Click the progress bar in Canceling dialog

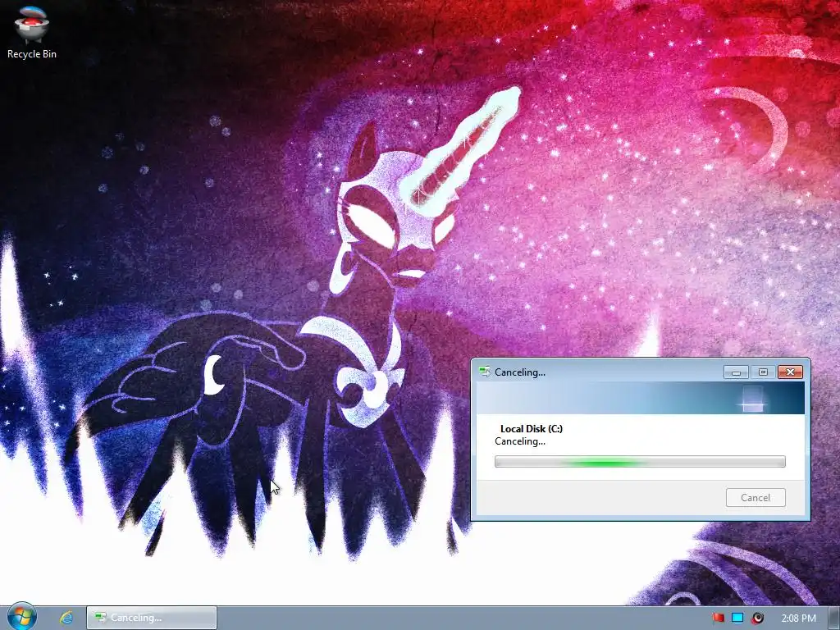point(640,461)
